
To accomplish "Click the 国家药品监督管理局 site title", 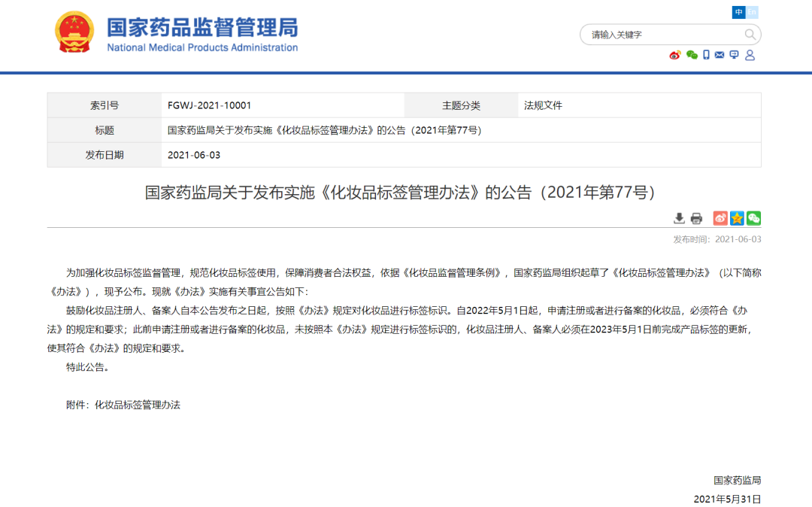I will pyautogui.click(x=201, y=27).
